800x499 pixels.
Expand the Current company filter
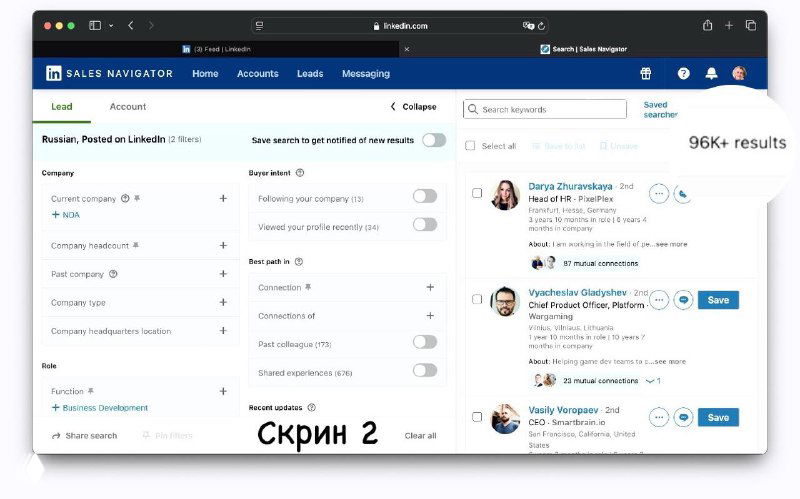pos(223,198)
